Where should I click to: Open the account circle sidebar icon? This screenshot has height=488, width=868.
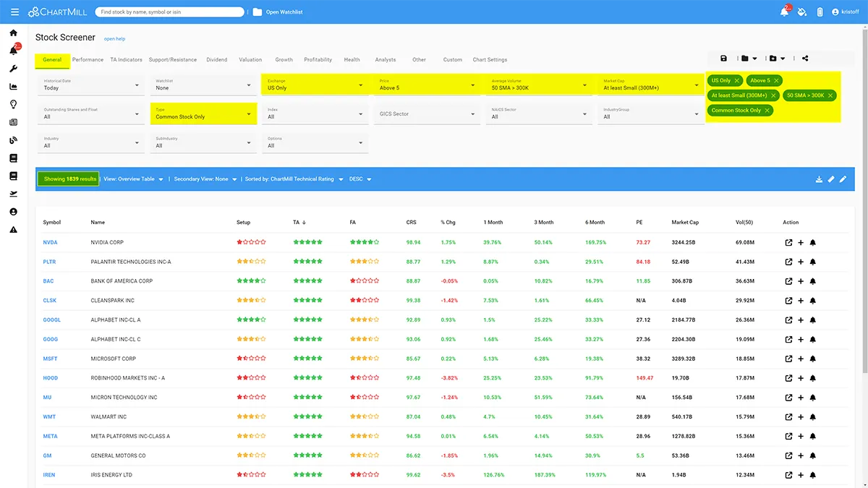click(x=14, y=212)
